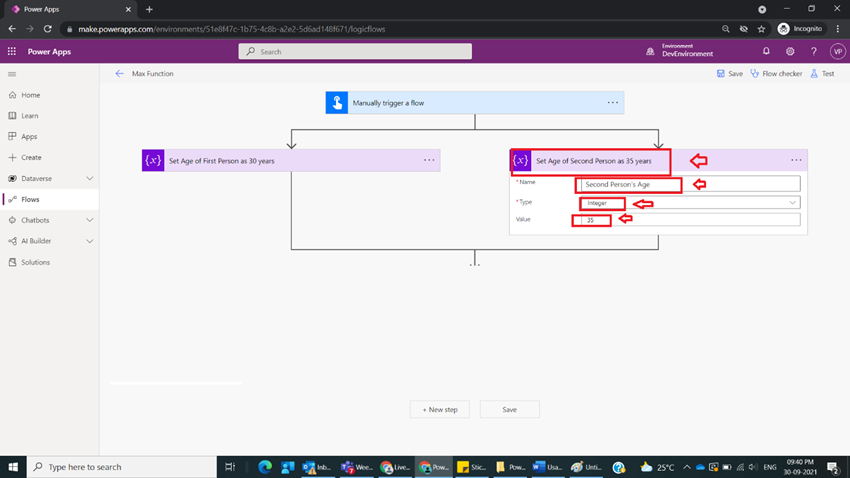Collapse Set Age of Second Person card
The width and height of the screenshot is (850, 478).
point(659,160)
